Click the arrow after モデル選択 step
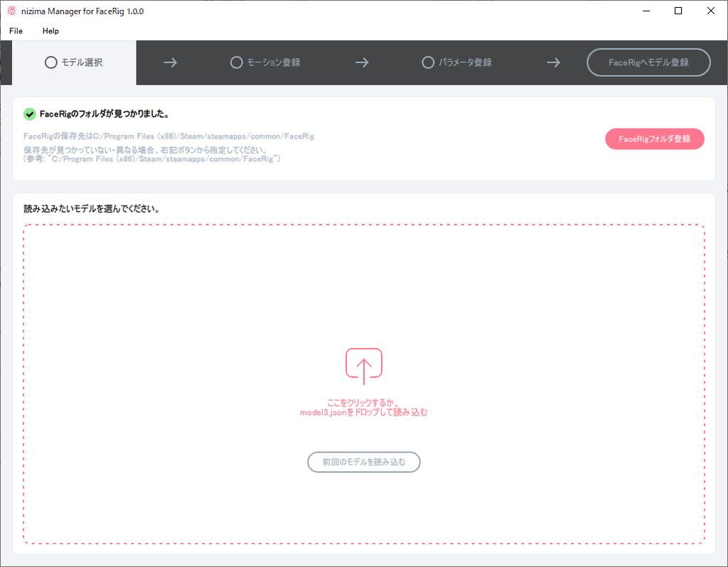 (170, 63)
